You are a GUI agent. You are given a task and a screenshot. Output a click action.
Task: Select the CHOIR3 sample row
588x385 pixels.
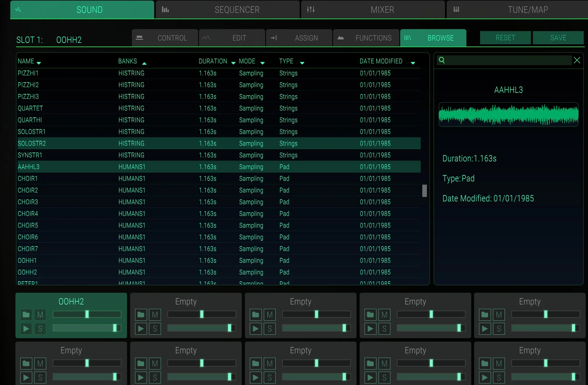(x=219, y=202)
